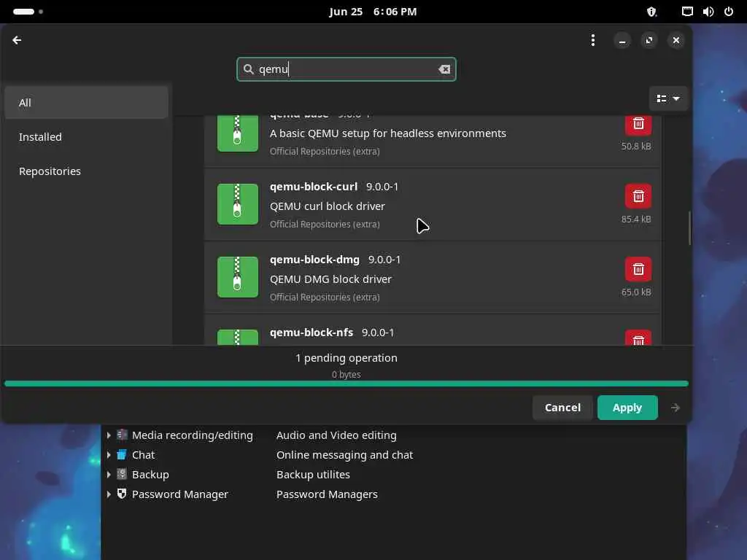Viewport: 747px width, 560px height.
Task: Click 'Backup utilites' description
Action: tap(313, 474)
